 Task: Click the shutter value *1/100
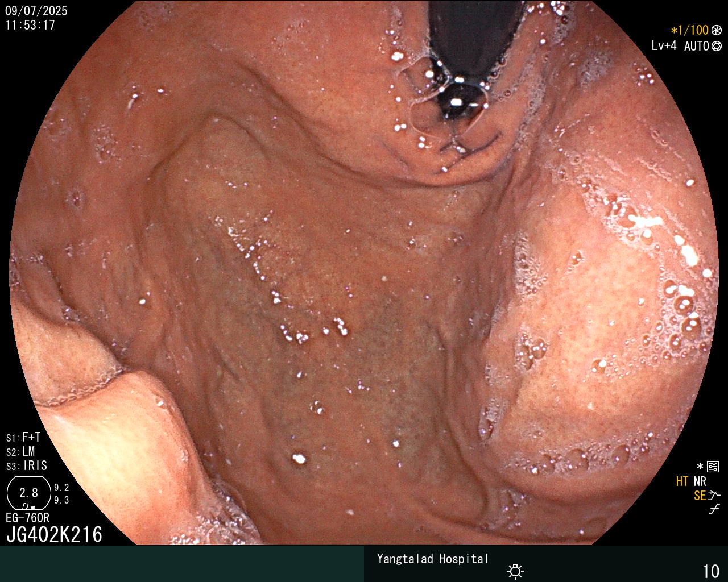[x=689, y=31]
